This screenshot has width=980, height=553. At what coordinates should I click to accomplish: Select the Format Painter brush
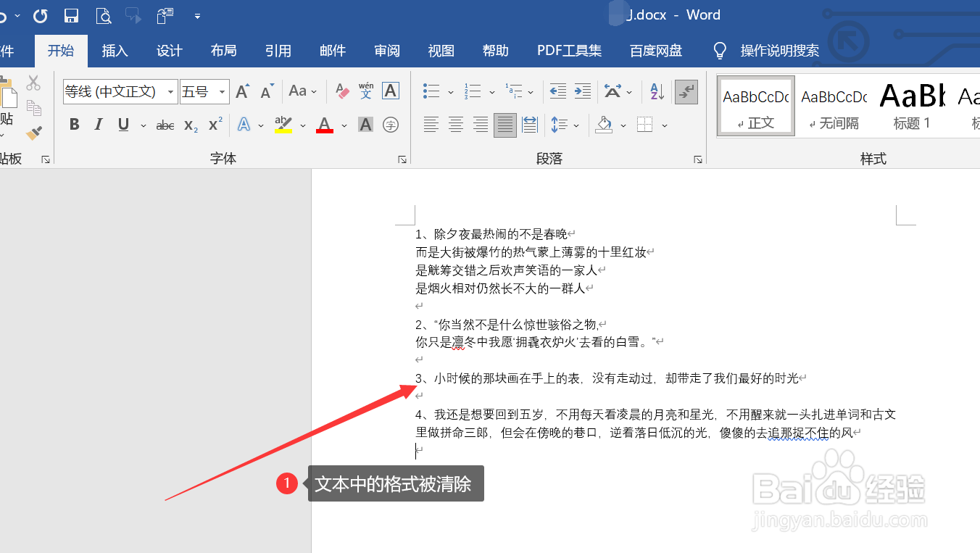click(x=33, y=133)
